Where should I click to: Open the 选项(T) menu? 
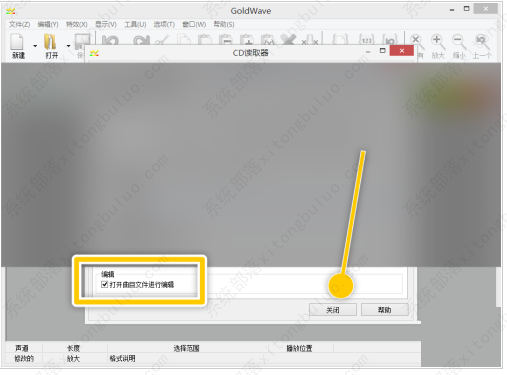pyautogui.click(x=164, y=24)
